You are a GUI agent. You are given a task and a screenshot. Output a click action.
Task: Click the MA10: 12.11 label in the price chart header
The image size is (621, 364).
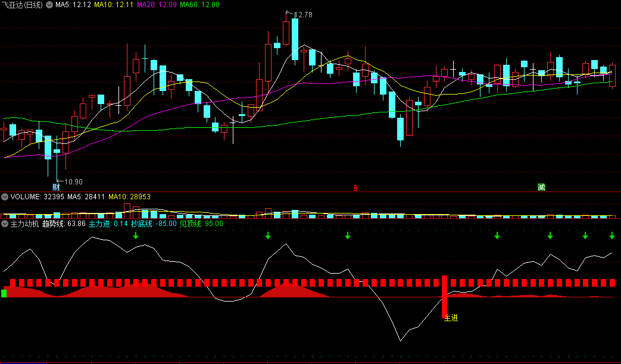[x=114, y=5]
